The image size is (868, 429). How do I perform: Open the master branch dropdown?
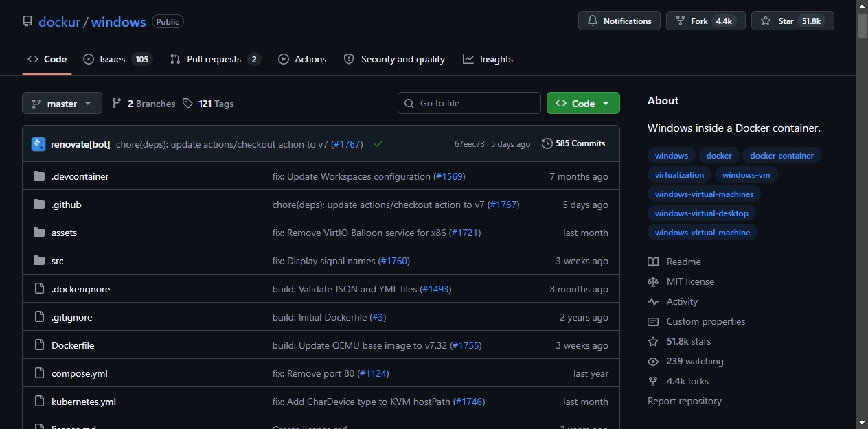(x=62, y=104)
